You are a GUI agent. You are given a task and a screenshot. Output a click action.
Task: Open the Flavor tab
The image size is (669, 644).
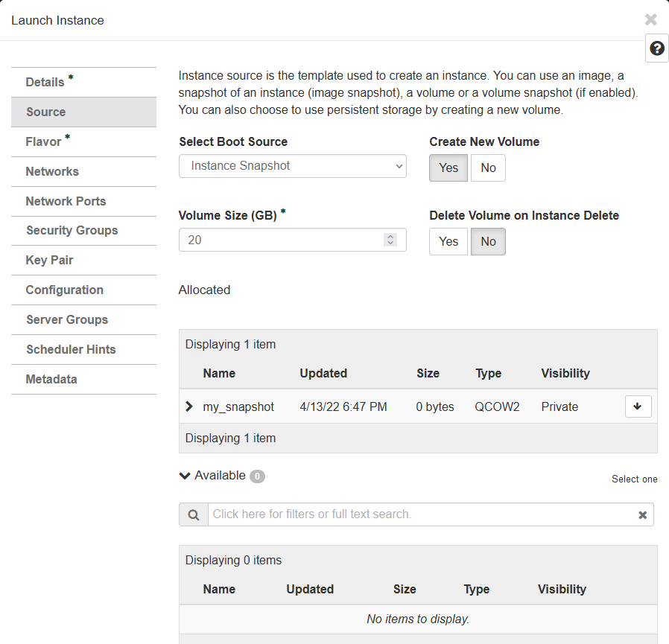pyautogui.click(x=43, y=141)
